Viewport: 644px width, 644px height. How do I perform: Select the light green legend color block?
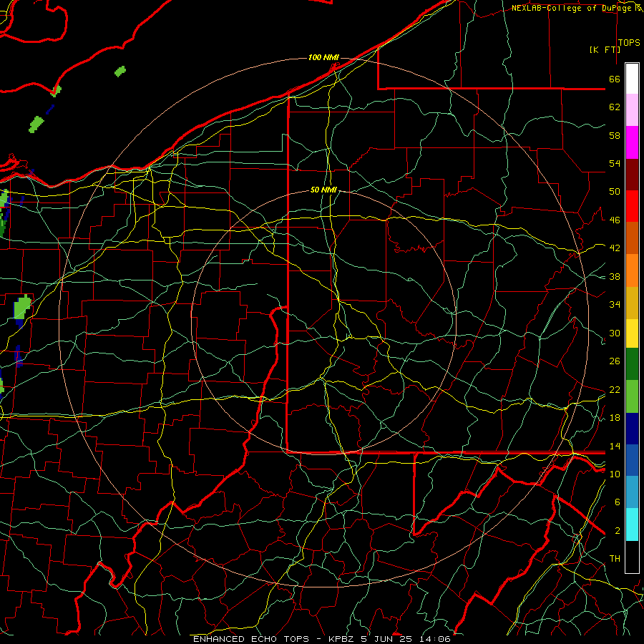coord(632,396)
